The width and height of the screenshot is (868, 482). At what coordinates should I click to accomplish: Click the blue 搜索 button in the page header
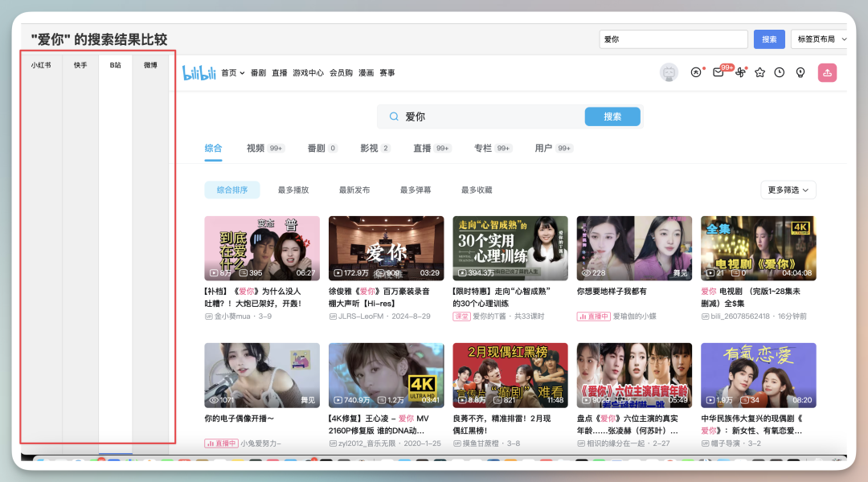point(769,39)
